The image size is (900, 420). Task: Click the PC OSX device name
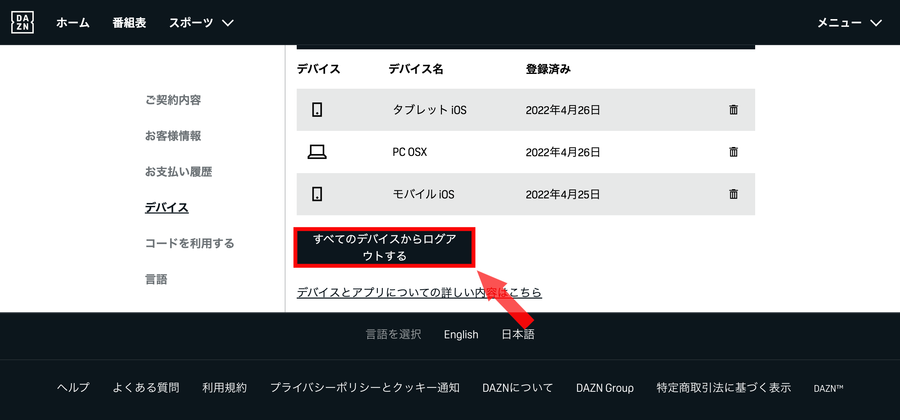click(410, 152)
